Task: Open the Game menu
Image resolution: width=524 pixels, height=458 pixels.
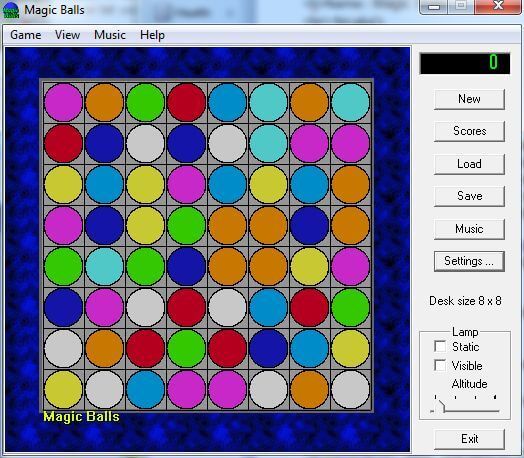Action: point(26,35)
